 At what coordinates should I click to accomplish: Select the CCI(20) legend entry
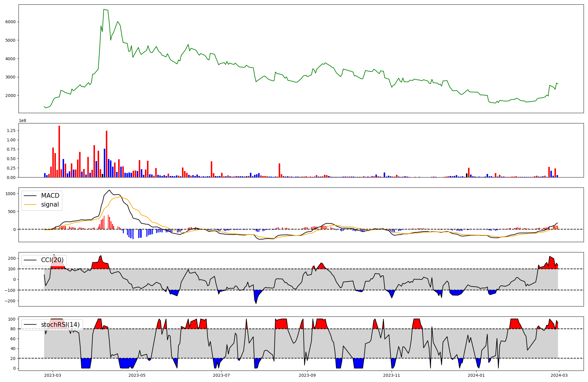point(52,260)
